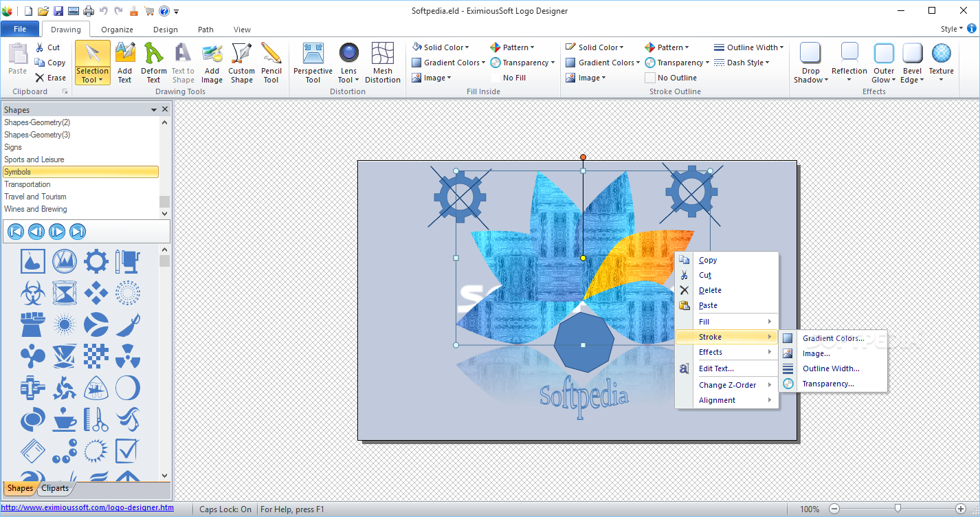Viewport: 980px width, 517px height.
Task: Open Help with the blue question mark icon
Action: 164,11
